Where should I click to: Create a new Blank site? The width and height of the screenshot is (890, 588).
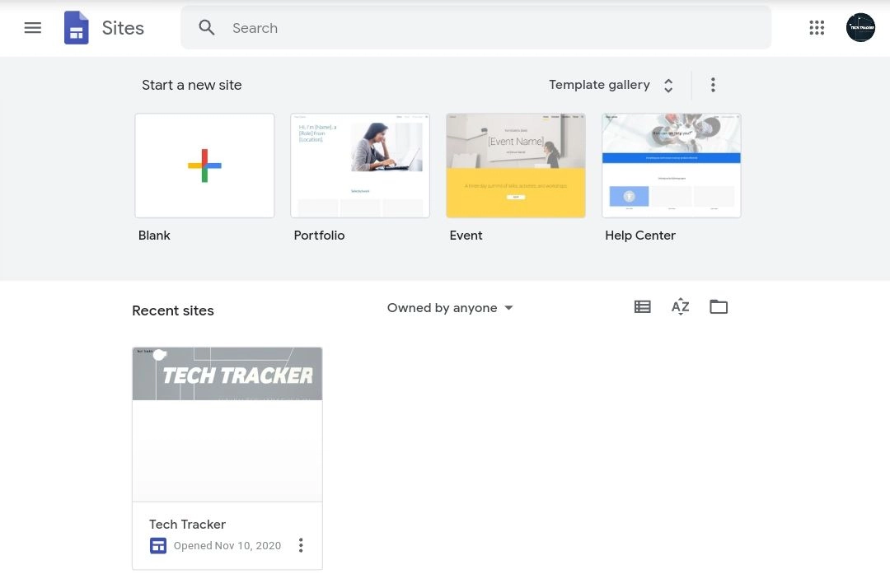(x=204, y=166)
